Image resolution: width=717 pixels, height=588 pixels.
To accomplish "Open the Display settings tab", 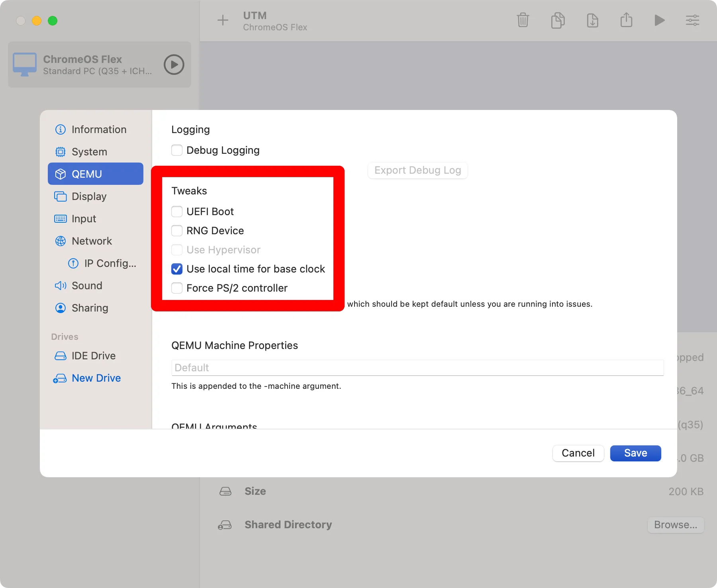I will pos(89,196).
